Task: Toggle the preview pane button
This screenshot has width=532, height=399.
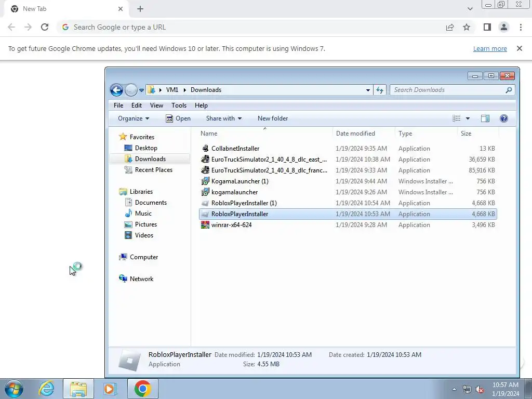Action: coord(485,118)
